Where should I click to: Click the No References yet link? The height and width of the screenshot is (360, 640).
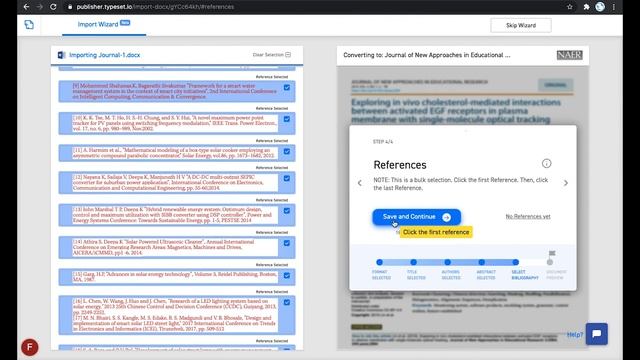tap(528, 217)
